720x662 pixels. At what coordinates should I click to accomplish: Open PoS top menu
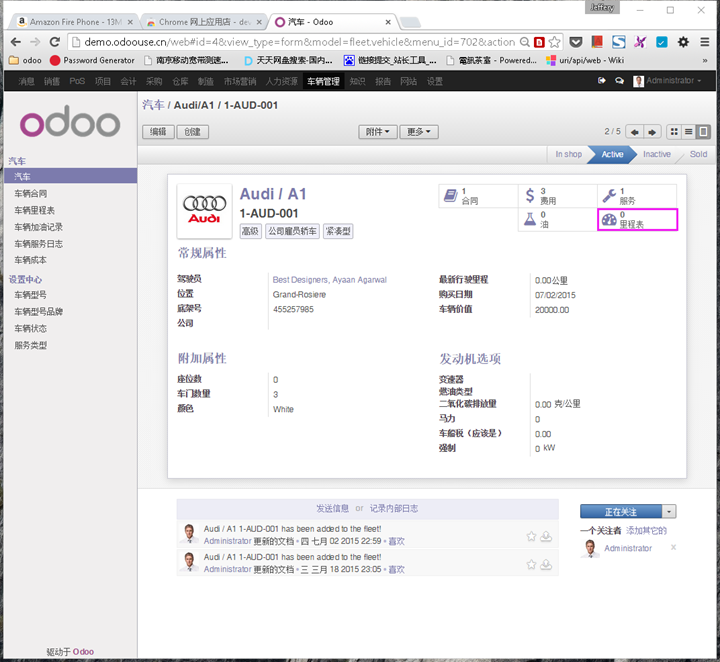(x=77, y=81)
